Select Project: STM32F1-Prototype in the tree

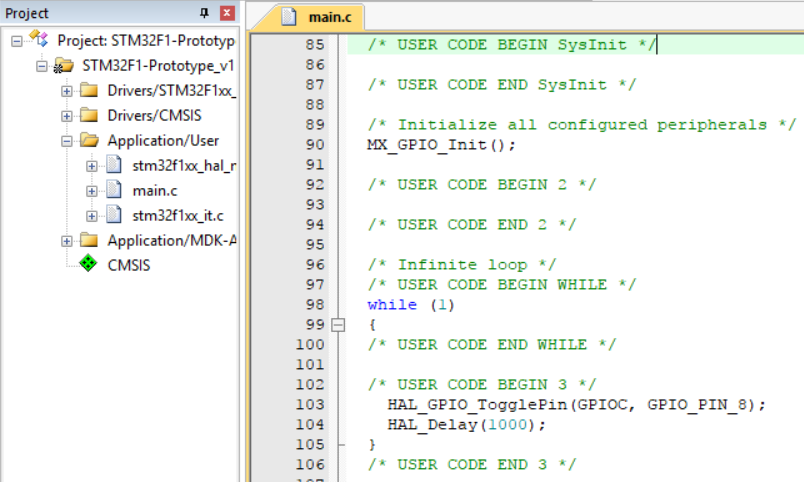[x=146, y=41]
